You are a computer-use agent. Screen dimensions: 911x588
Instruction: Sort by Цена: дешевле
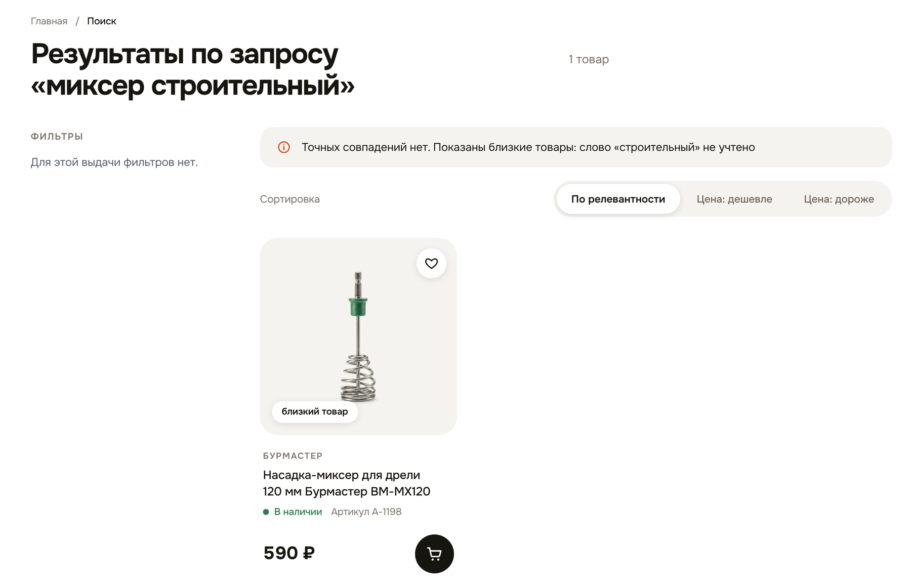(x=734, y=199)
